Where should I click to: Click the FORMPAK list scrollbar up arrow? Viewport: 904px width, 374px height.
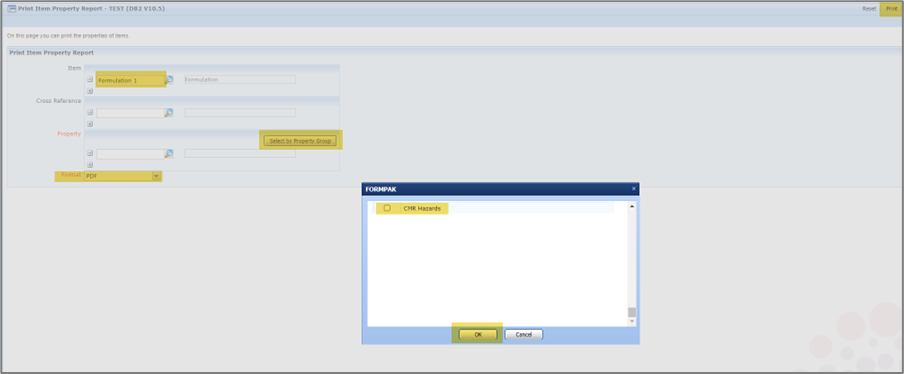click(632, 206)
